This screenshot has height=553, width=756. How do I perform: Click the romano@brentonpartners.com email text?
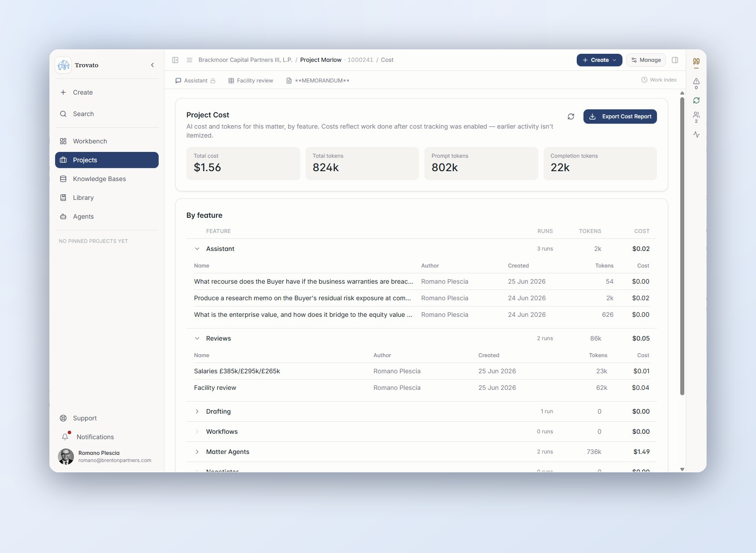[x=115, y=460]
